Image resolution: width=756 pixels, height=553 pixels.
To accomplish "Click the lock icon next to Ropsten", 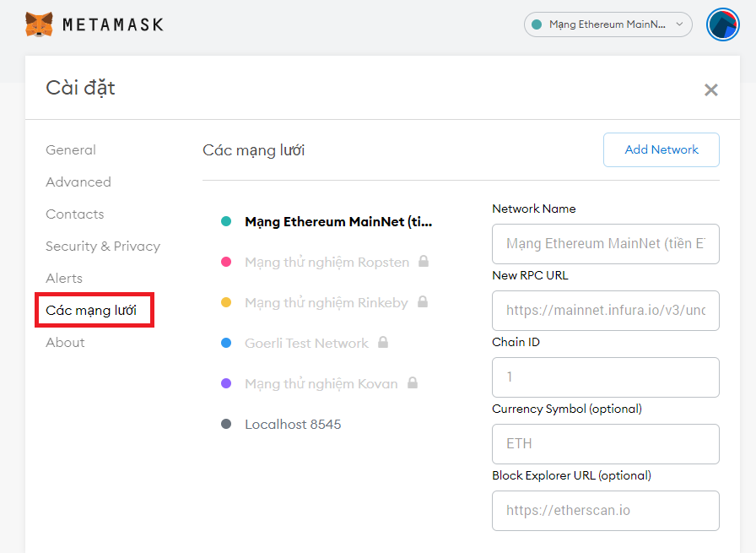I will [424, 261].
